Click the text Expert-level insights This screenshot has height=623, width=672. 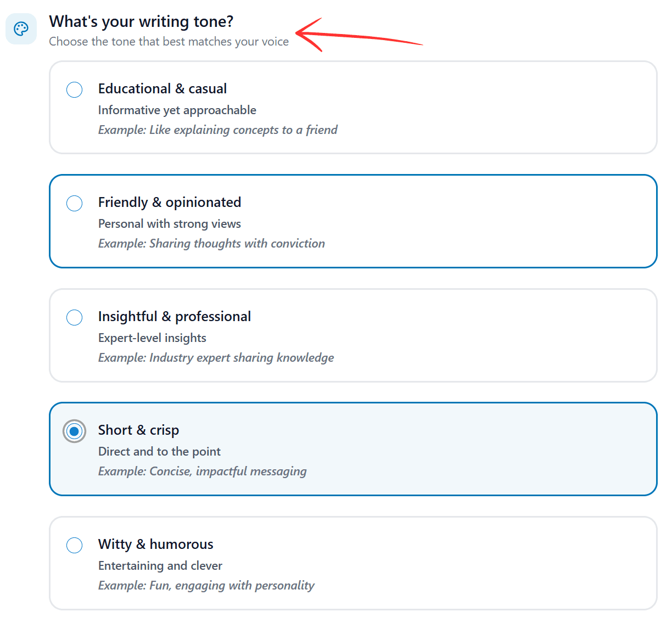point(152,338)
